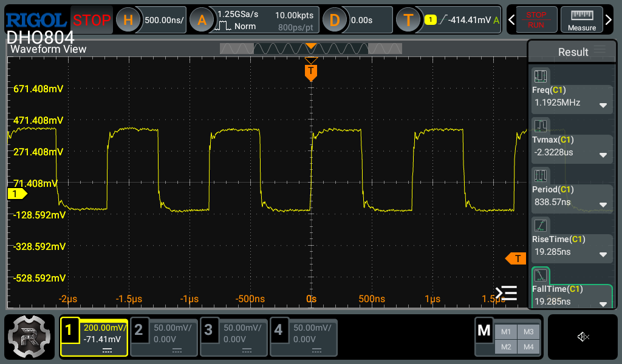622x364 pixels.
Task: Click the red STOP status button
Action: (92, 20)
